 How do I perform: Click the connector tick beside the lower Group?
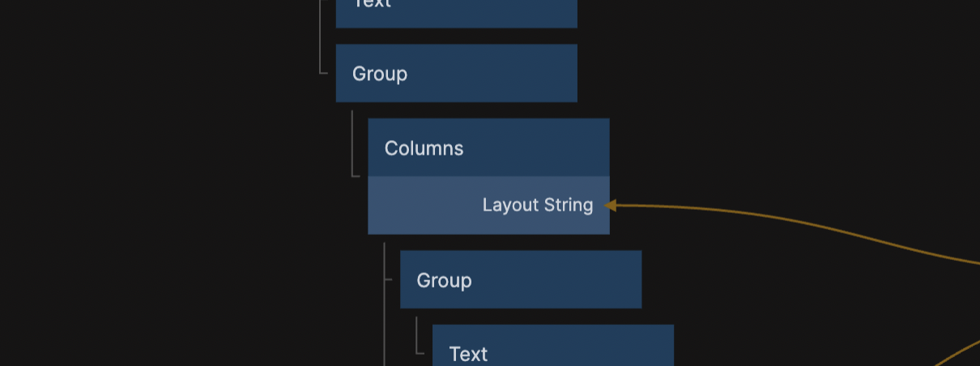[388, 279]
